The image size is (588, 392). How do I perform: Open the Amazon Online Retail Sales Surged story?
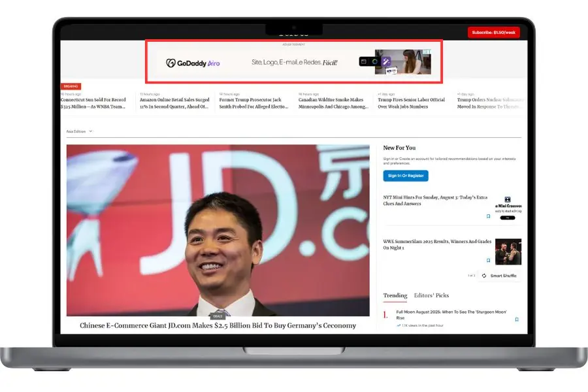coord(174,103)
